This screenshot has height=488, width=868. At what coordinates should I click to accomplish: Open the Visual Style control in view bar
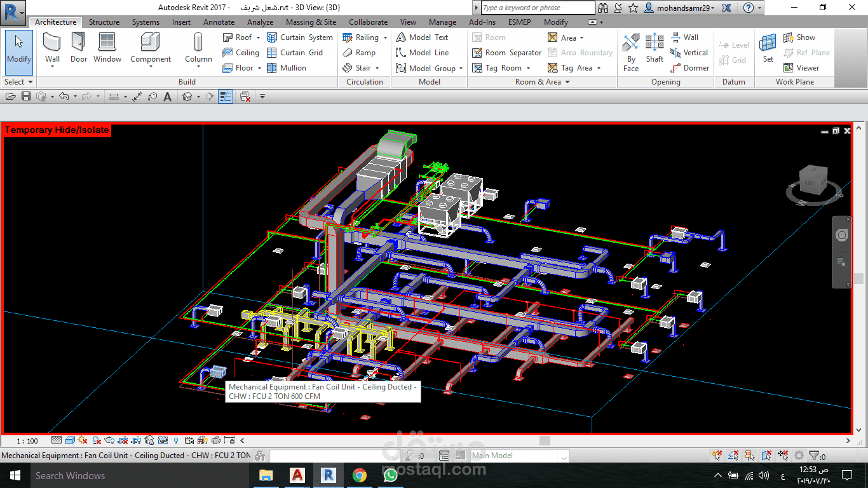[70, 440]
